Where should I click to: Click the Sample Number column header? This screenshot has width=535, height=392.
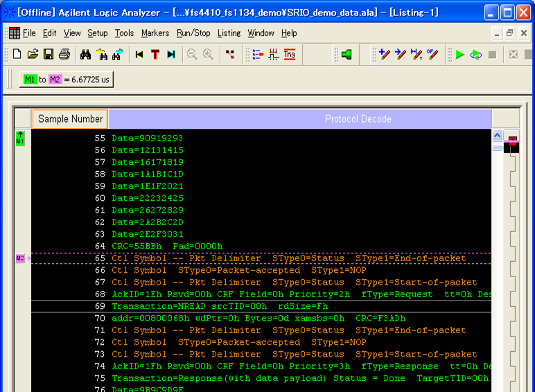(70, 119)
